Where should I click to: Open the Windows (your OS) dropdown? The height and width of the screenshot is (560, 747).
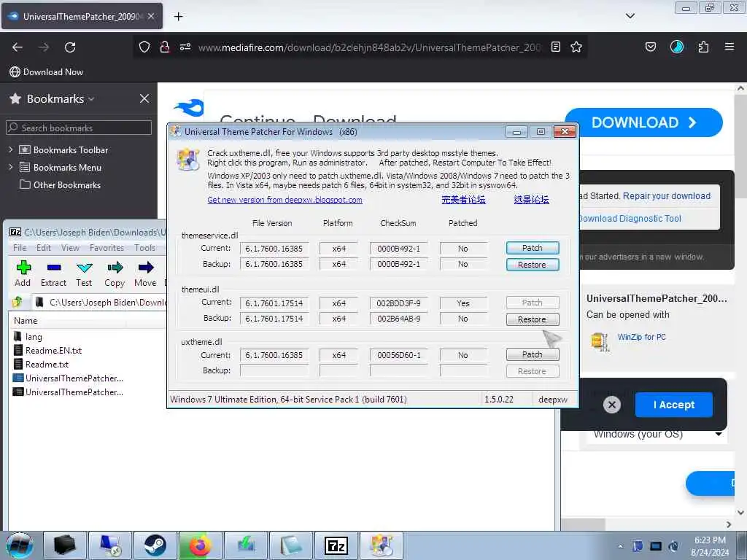(657, 435)
